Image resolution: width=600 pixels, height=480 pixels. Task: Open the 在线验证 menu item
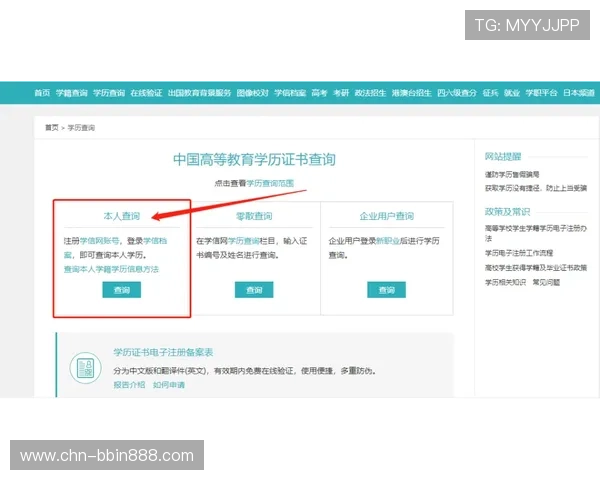(146, 93)
